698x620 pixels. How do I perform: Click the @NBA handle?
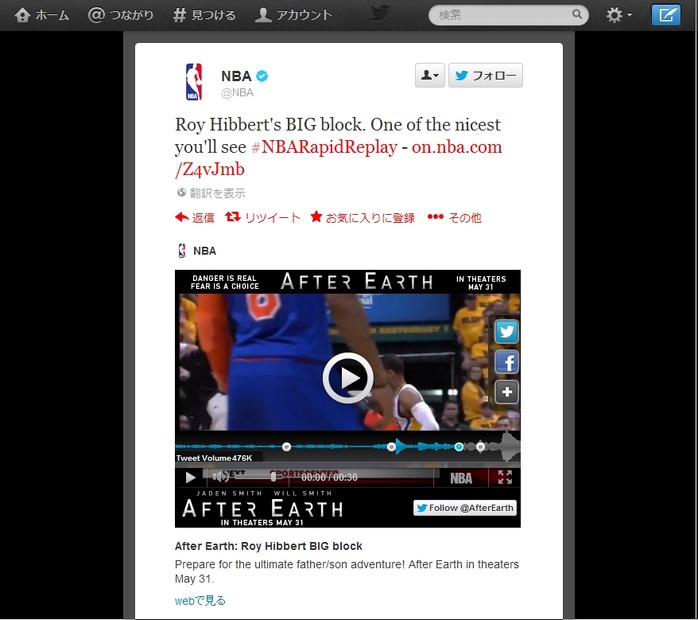tap(237, 93)
